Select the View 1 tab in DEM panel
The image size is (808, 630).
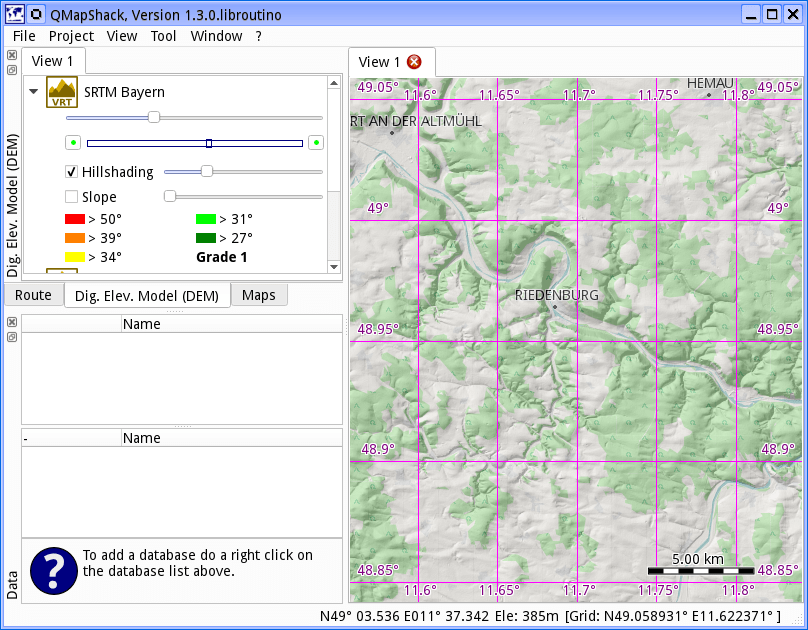click(x=53, y=61)
